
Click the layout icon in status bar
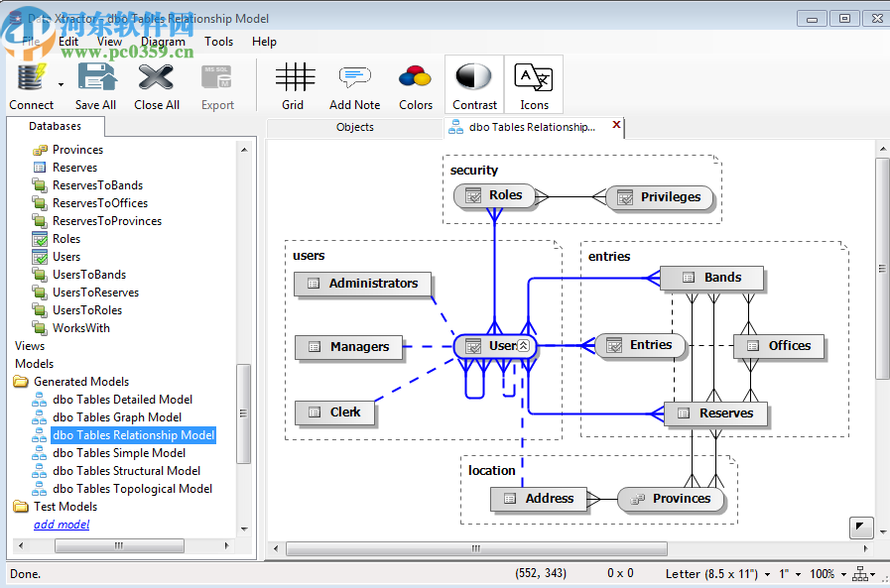pyautogui.click(x=861, y=574)
